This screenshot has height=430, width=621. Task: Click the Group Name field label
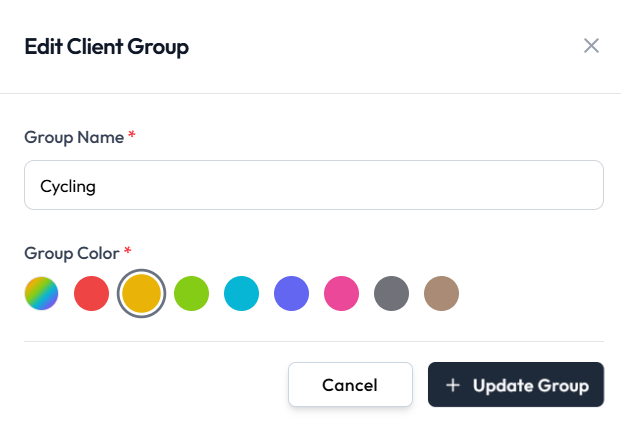pos(74,137)
